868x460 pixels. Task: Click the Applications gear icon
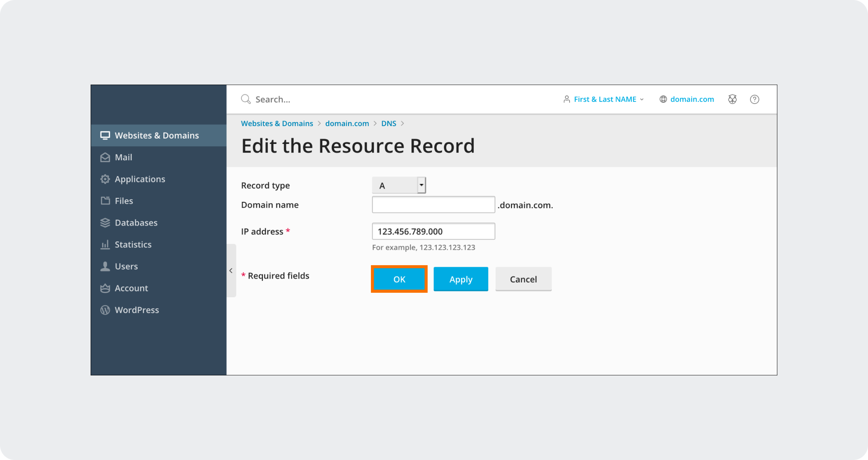pyautogui.click(x=105, y=179)
